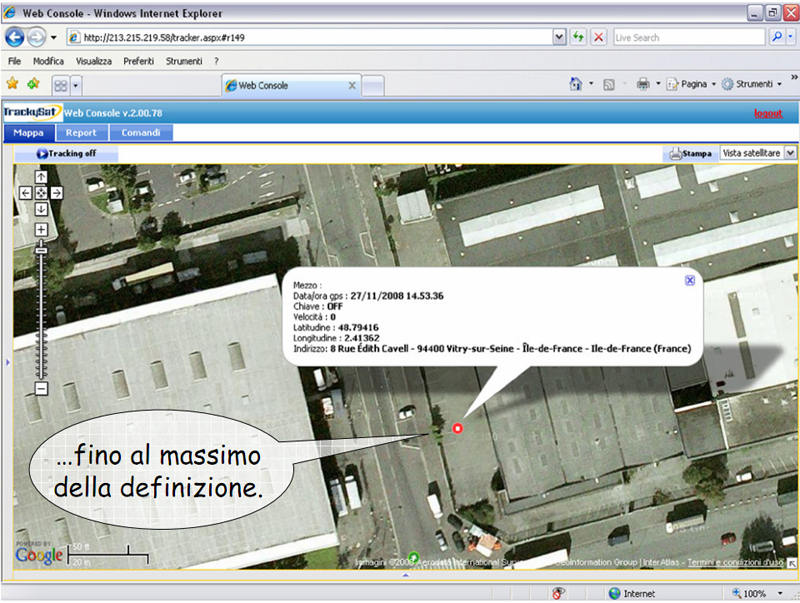Go back with the browser Back arrow
The width and height of the screenshot is (800, 603).
14,37
